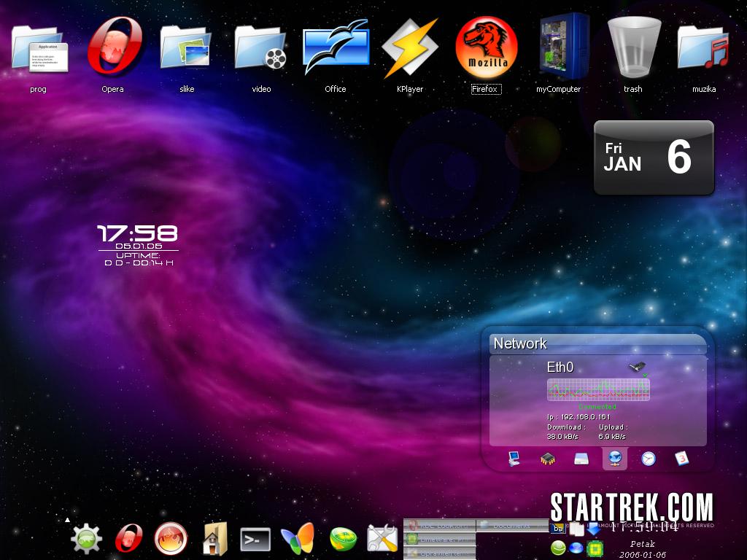This screenshot has height=560, width=747.
Task: Open the terminal console launcher
Action: [x=255, y=540]
